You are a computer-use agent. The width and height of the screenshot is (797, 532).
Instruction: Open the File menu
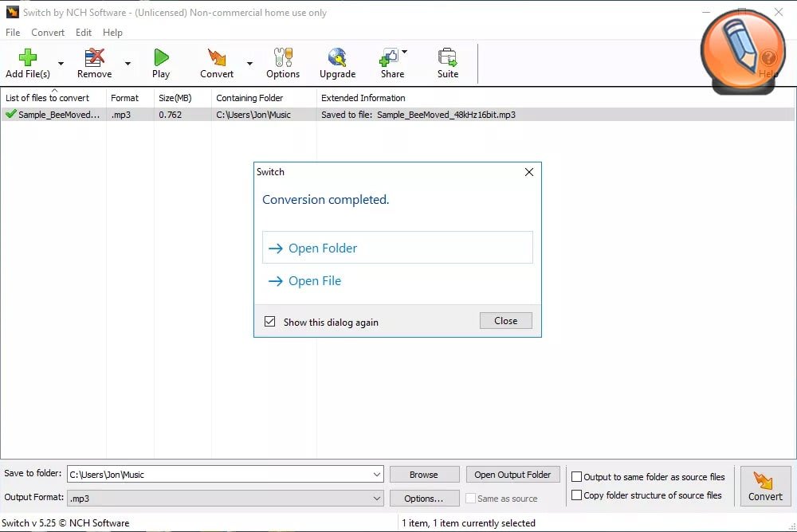[x=13, y=33]
